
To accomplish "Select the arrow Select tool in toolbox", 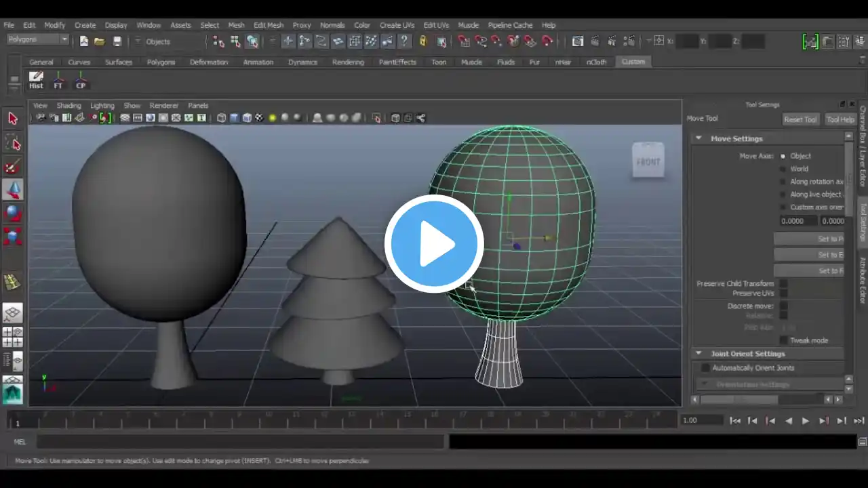I will click(x=12, y=119).
